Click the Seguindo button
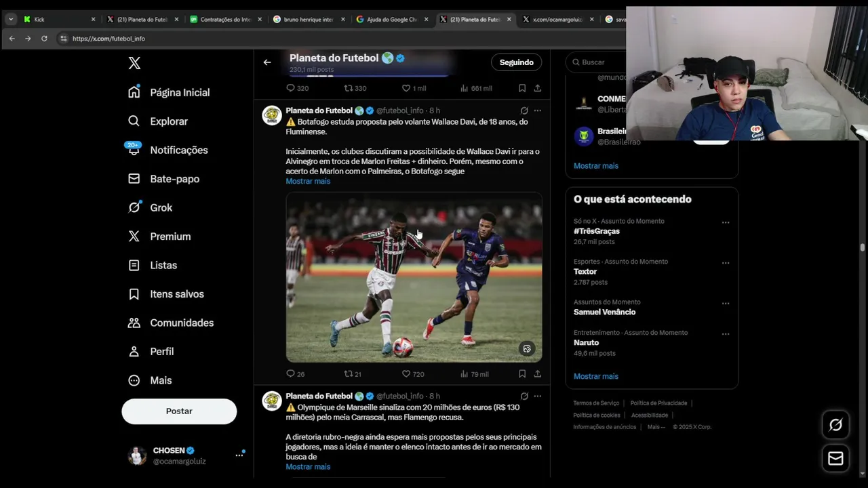 (516, 62)
